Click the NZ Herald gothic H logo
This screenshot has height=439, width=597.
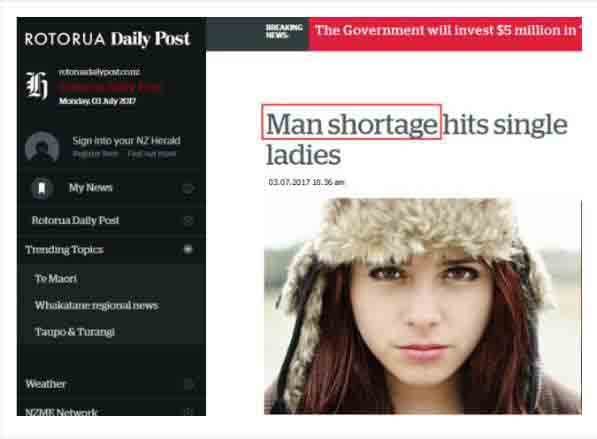(37, 85)
